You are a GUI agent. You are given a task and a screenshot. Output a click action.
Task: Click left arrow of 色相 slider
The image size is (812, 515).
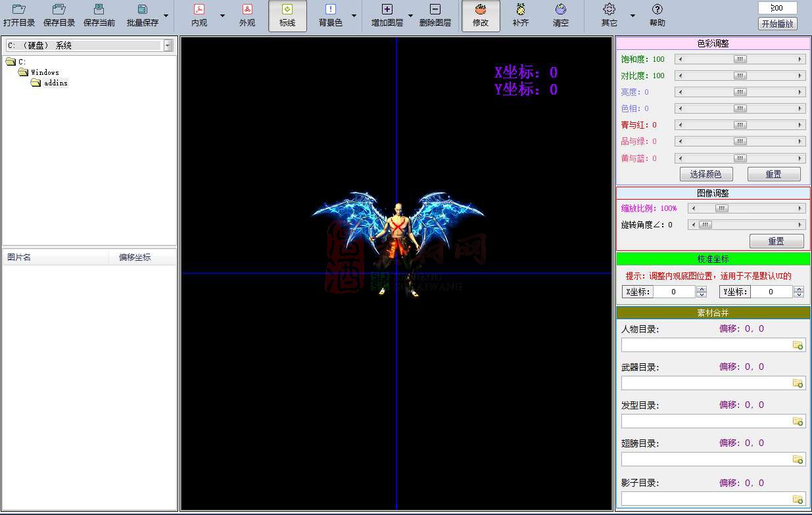tap(680, 108)
